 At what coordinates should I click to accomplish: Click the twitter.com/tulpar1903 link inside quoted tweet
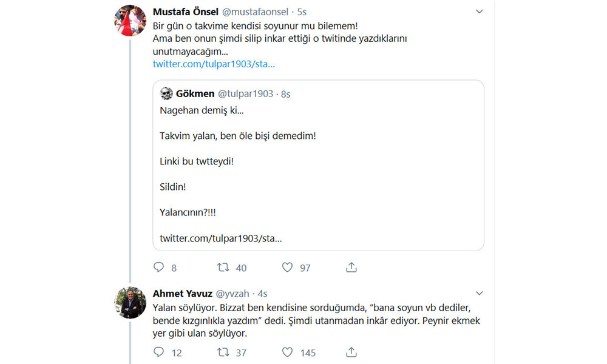pos(221,238)
